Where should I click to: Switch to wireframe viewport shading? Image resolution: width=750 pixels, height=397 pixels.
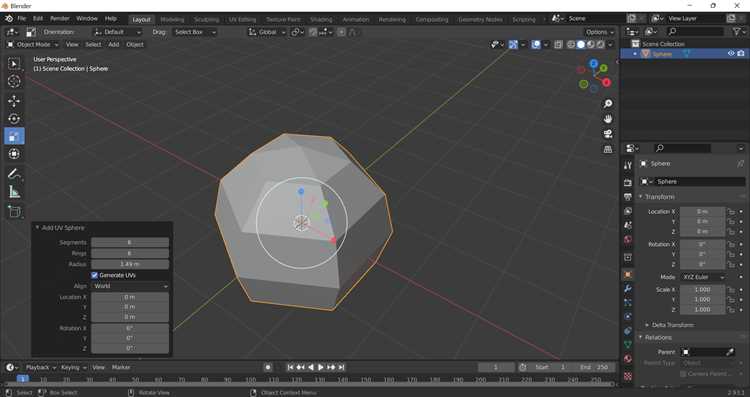(571, 44)
